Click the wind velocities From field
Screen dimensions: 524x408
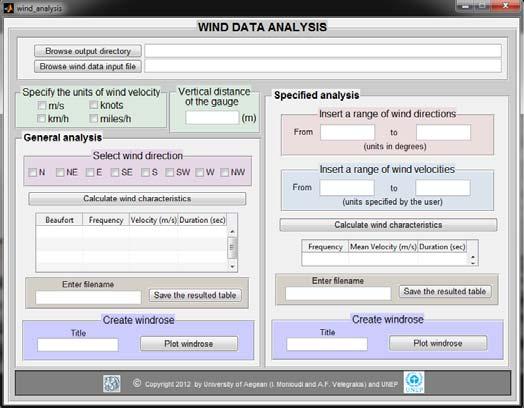pyautogui.click(x=347, y=188)
